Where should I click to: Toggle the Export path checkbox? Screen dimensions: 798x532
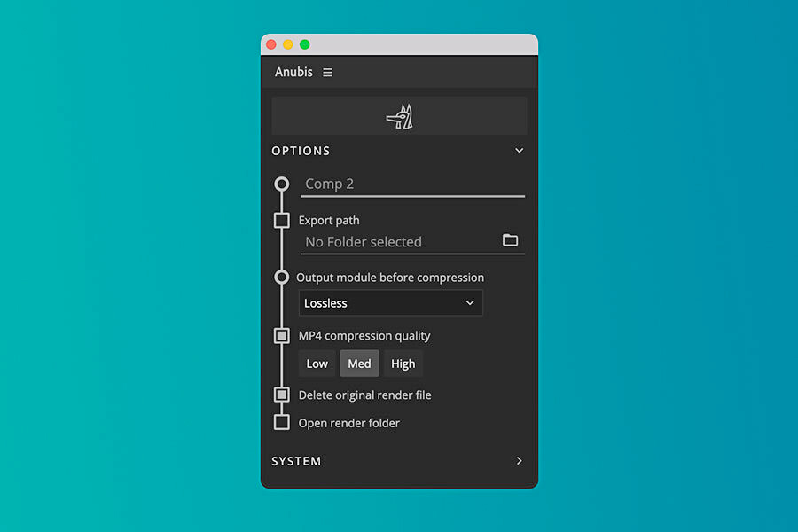coord(281,221)
